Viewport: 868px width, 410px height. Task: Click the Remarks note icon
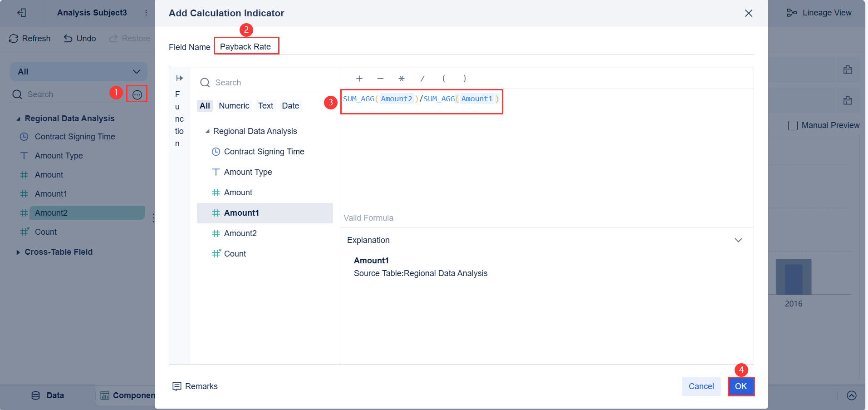[177, 386]
